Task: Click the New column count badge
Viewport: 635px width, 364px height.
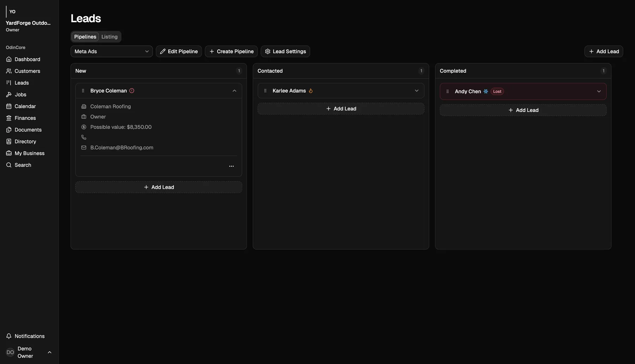Action: [239, 71]
